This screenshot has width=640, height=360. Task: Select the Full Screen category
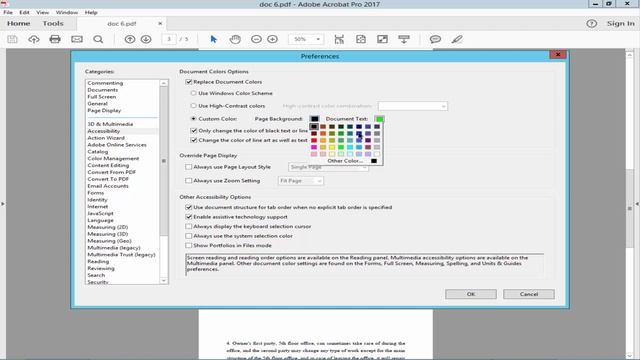coord(102,97)
